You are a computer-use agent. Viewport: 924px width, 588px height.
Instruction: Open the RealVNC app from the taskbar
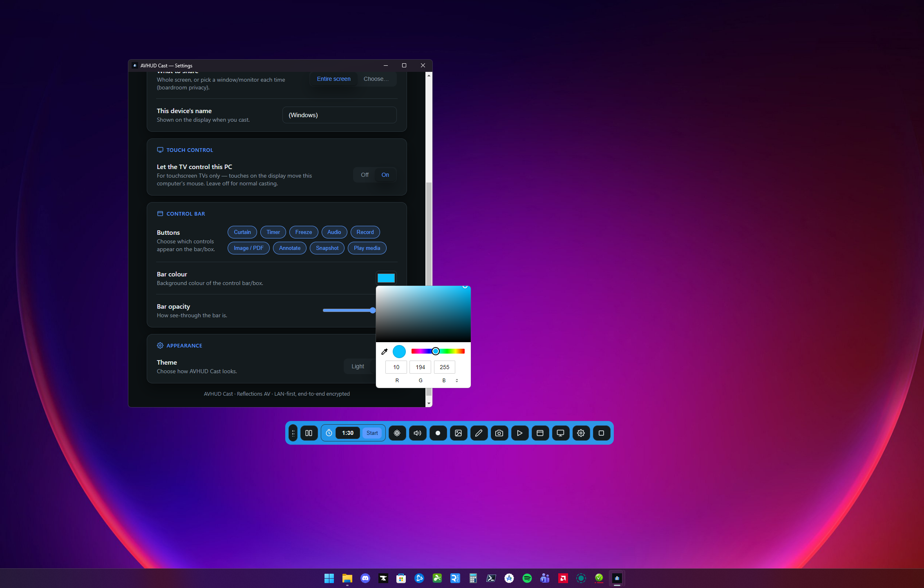pos(455,578)
